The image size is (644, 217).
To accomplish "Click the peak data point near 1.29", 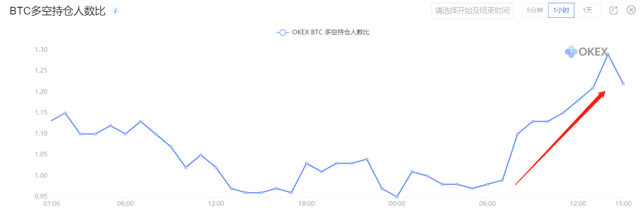I will (x=608, y=54).
